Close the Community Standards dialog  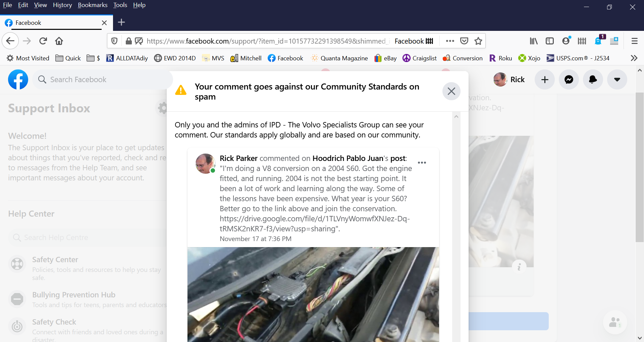(451, 91)
